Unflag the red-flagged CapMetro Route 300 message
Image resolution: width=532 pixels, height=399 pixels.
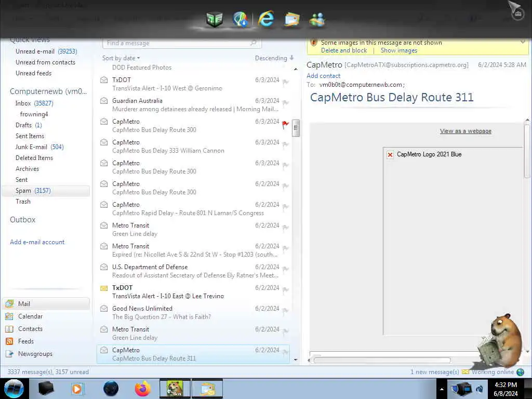285,125
